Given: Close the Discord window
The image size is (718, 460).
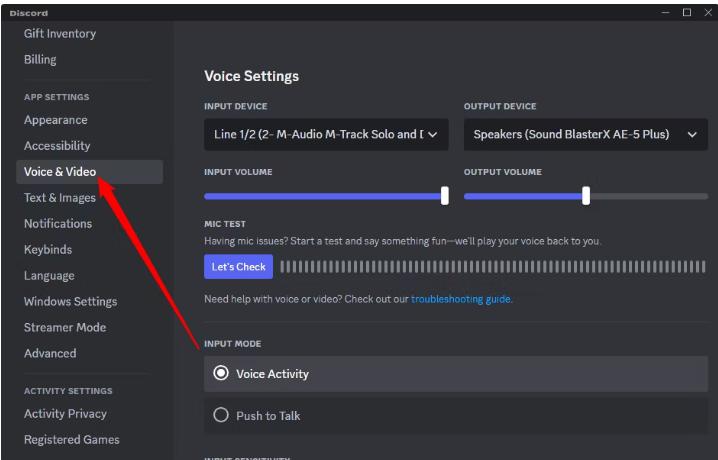Looking at the screenshot, I should coord(708,12).
